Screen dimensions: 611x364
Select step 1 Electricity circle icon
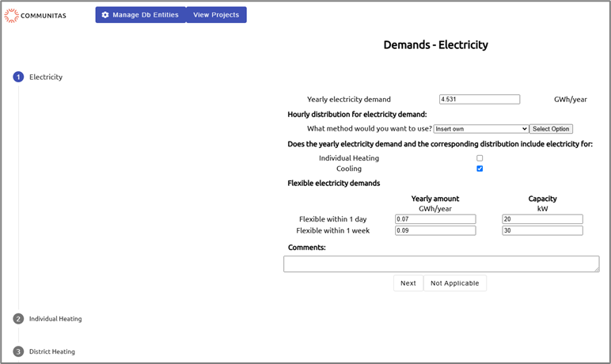point(18,77)
